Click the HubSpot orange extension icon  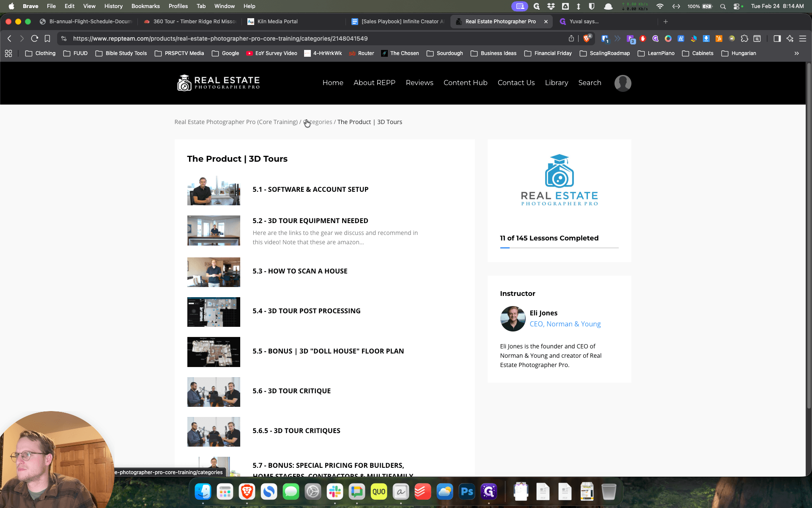[719, 39]
